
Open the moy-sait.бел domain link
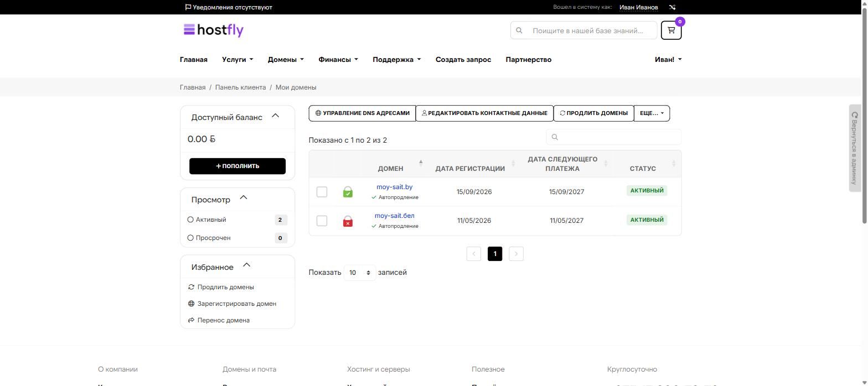(x=395, y=216)
